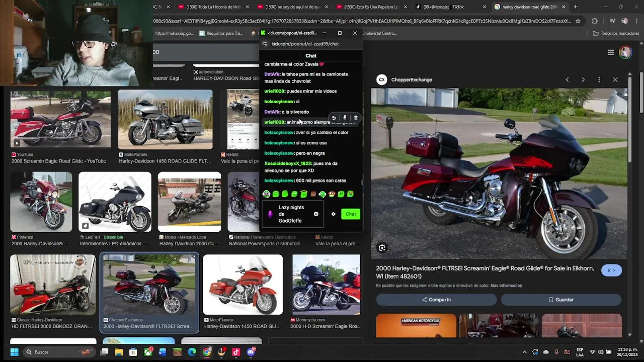
Task: Click the Google Lens search icon on motorcycle photo
Action: [382, 248]
